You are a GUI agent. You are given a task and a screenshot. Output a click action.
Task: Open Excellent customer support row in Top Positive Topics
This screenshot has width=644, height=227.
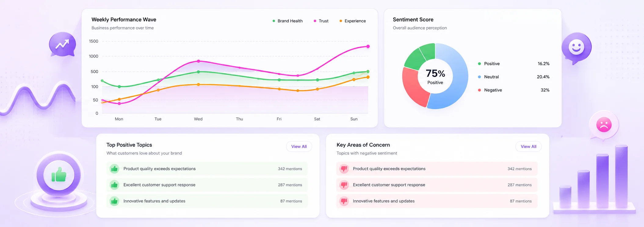[x=207, y=185]
